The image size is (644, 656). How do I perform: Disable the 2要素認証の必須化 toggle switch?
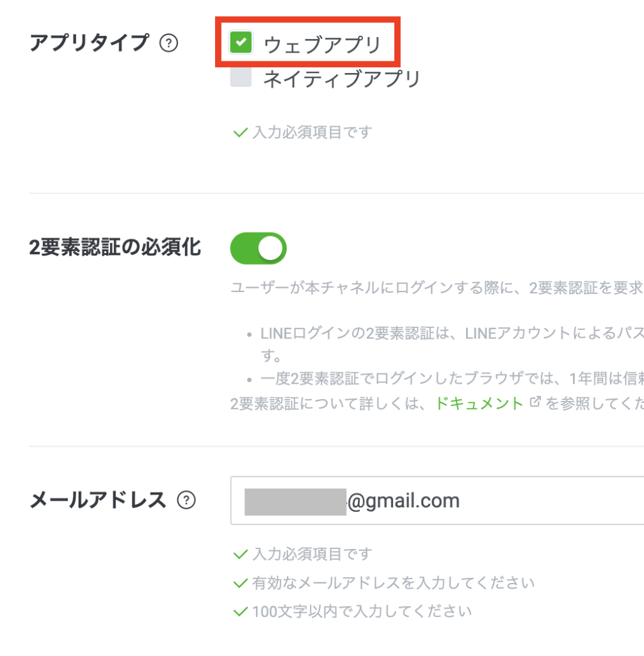(258, 249)
